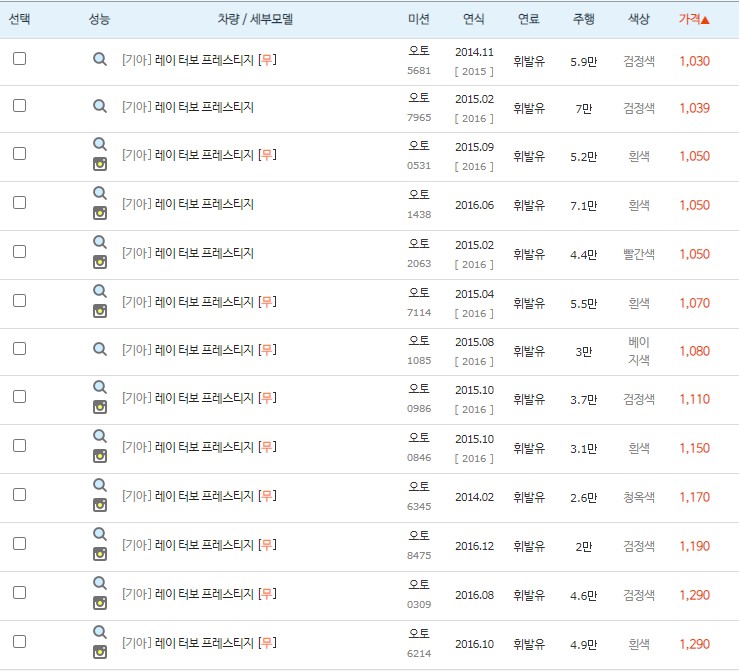Open camera photo icon in row 1438
The image size is (739, 671).
[99, 213]
